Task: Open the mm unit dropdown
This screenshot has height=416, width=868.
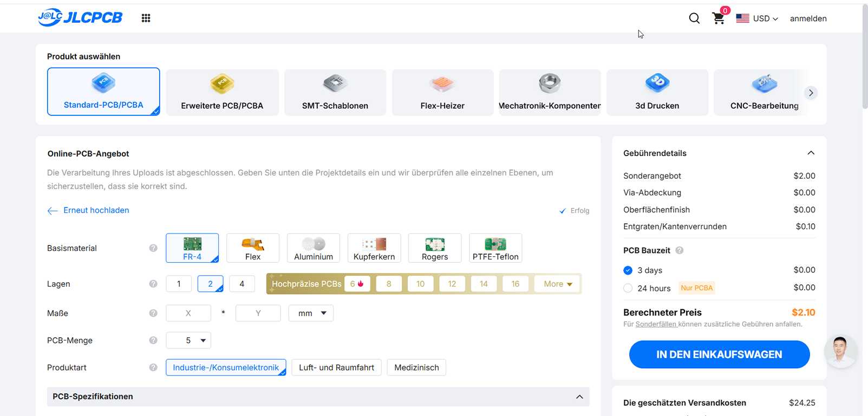Action: pyautogui.click(x=311, y=313)
